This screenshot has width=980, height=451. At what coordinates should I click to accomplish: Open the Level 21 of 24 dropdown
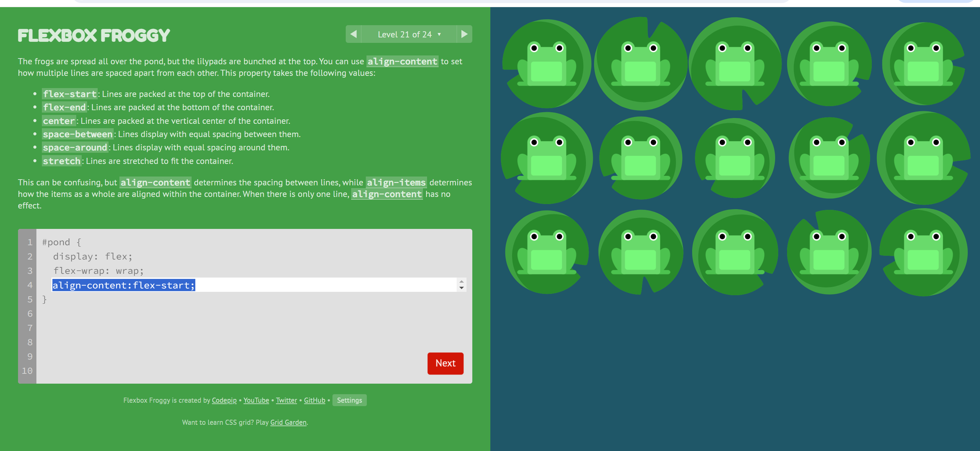point(409,34)
